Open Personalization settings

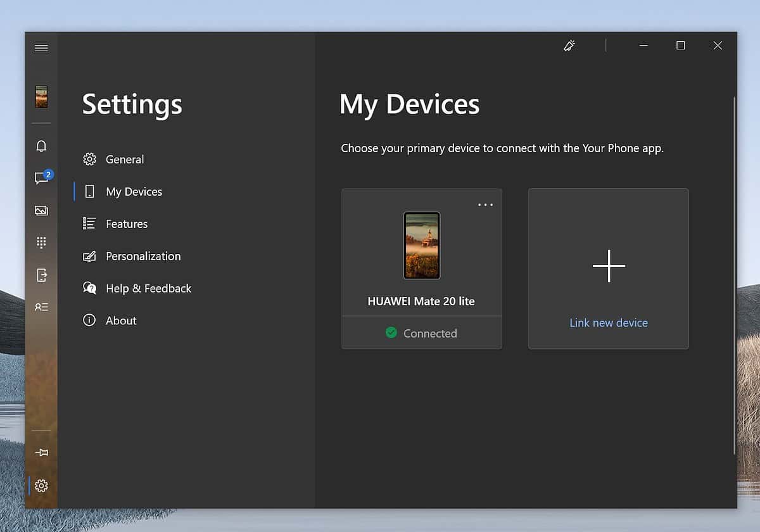point(142,256)
